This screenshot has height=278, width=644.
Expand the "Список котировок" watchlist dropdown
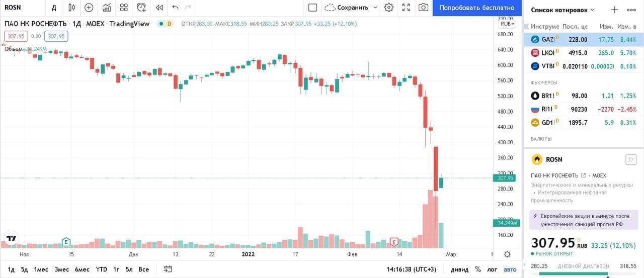pos(592,10)
